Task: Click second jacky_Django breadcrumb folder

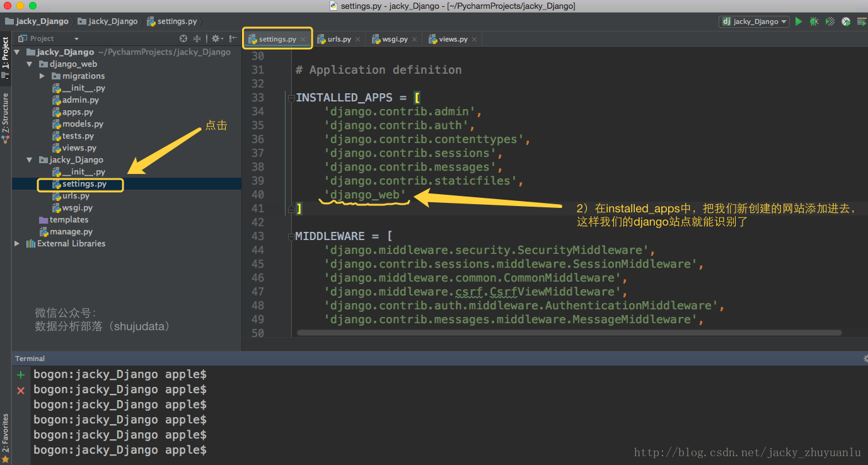Action: point(108,21)
